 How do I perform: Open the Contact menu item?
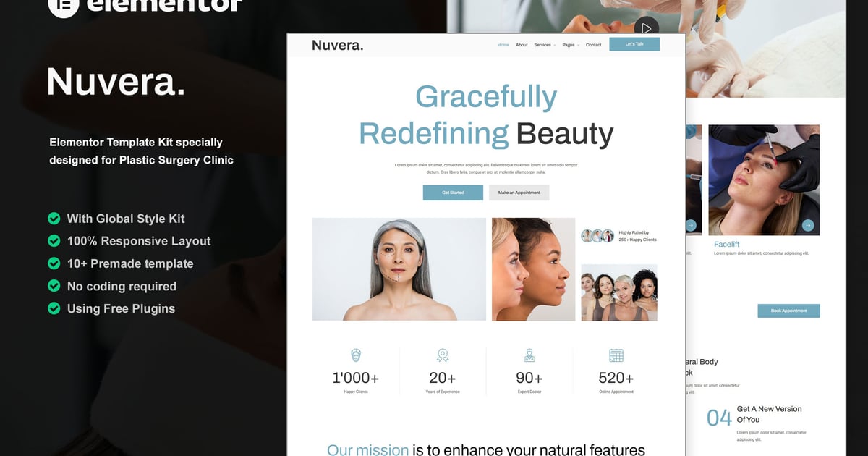(x=593, y=45)
